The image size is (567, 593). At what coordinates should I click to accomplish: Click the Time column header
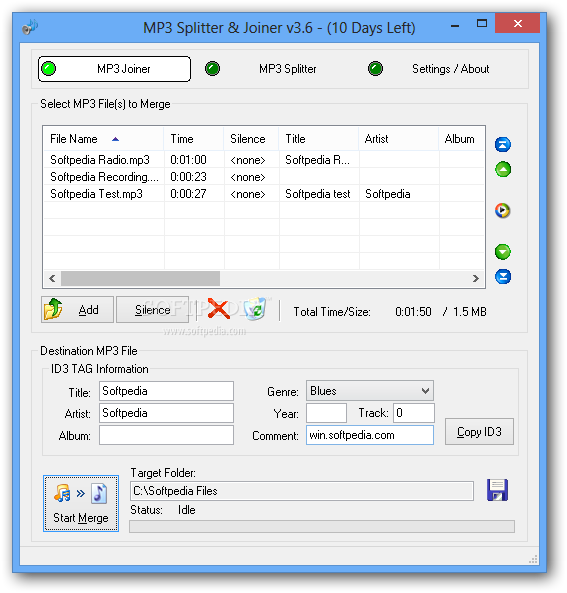pos(194,139)
